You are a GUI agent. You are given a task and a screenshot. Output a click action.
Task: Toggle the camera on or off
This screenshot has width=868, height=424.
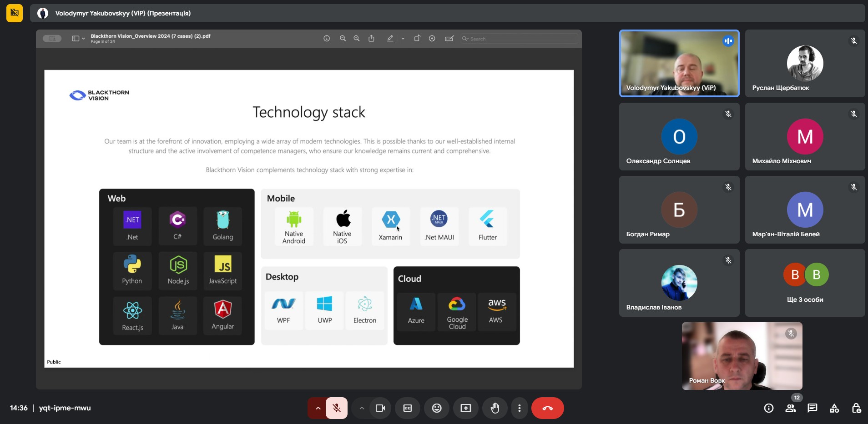380,408
